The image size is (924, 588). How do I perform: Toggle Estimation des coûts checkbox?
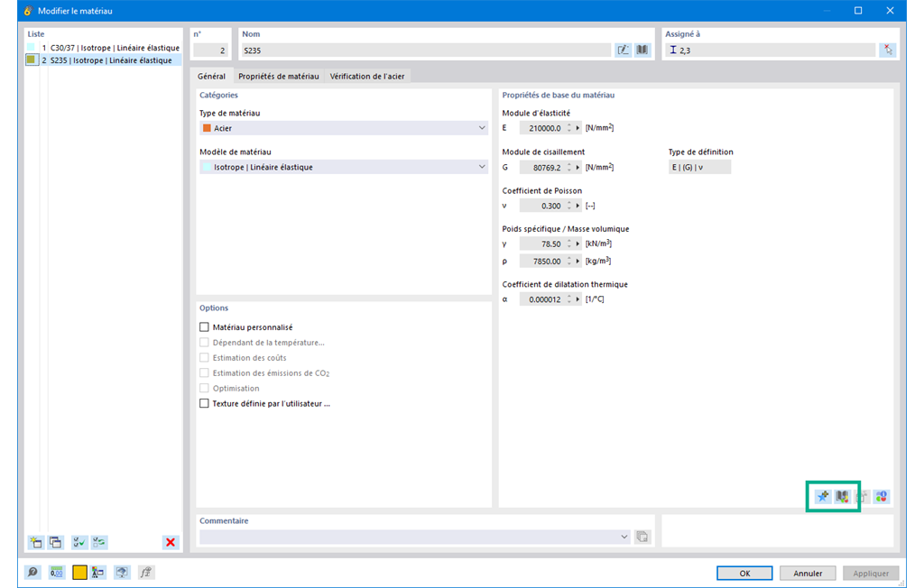coord(204,358)
